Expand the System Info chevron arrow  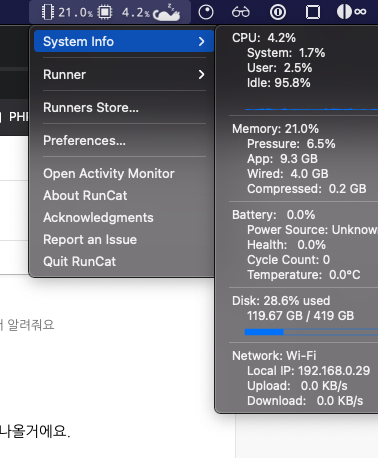coord(201,42)
